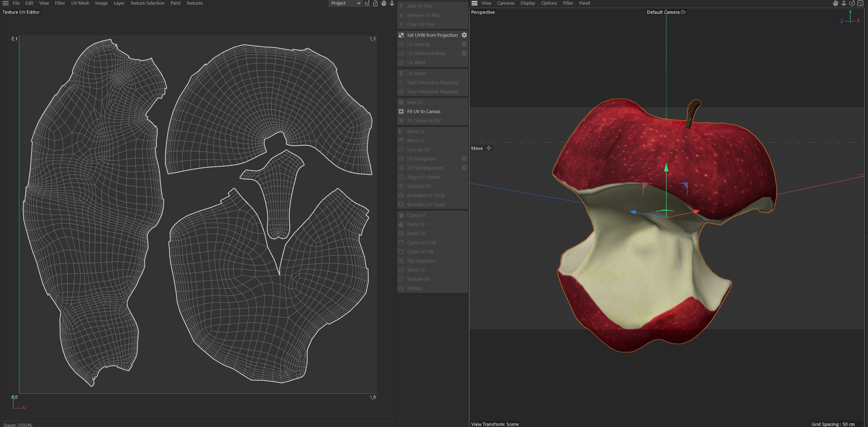868x427 pixels.
Task: Click Set UVW from Projection command
Action: [432, 35]
